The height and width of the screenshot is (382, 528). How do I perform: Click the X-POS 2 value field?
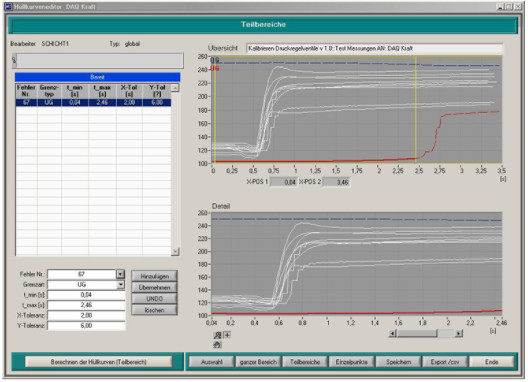point(336,182)
